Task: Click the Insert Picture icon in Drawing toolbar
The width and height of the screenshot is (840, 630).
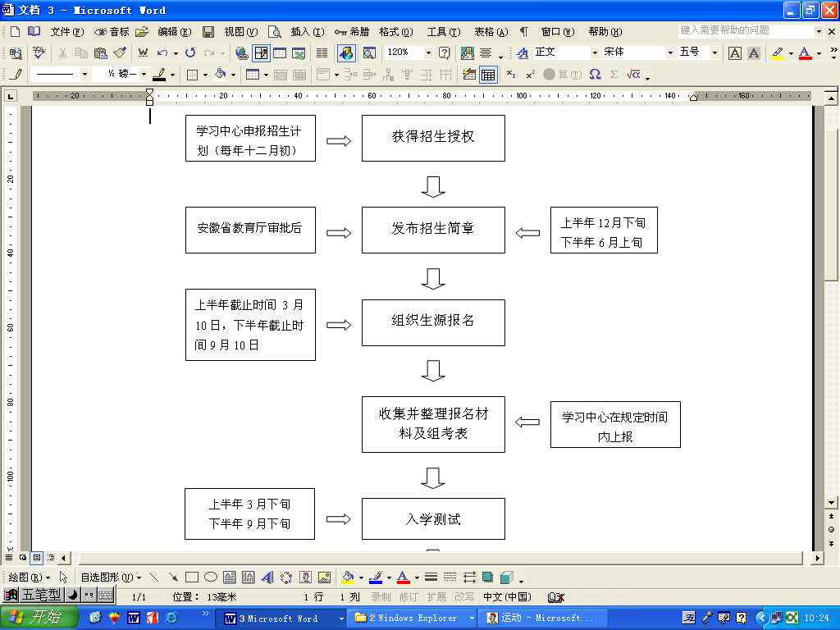Action: tap(324, 577)
